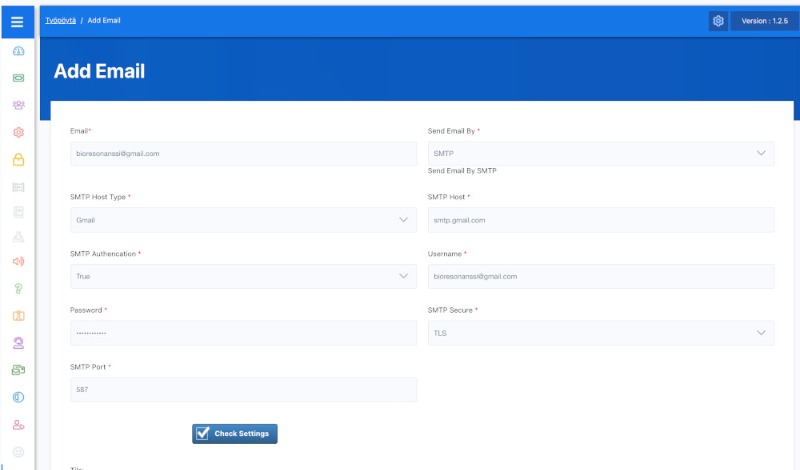Open the SMTP Host Type dropdown
This screenshot has width=800, height=470.
tap(243, 219)
